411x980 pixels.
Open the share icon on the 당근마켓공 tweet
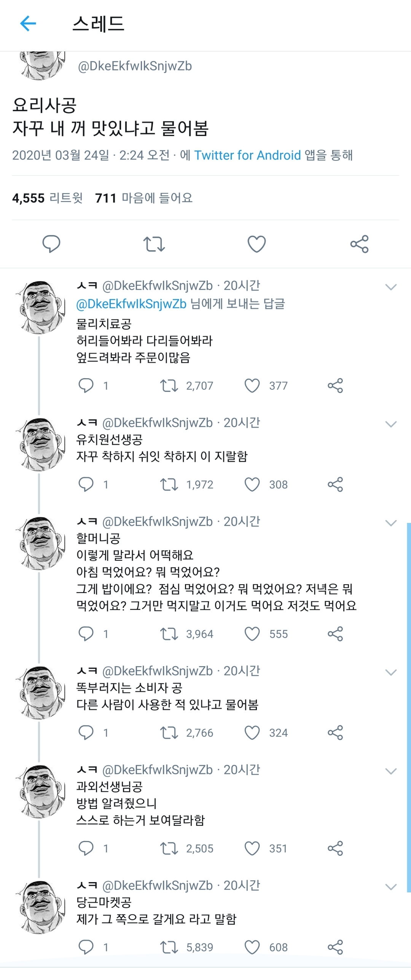click(336, 947)
